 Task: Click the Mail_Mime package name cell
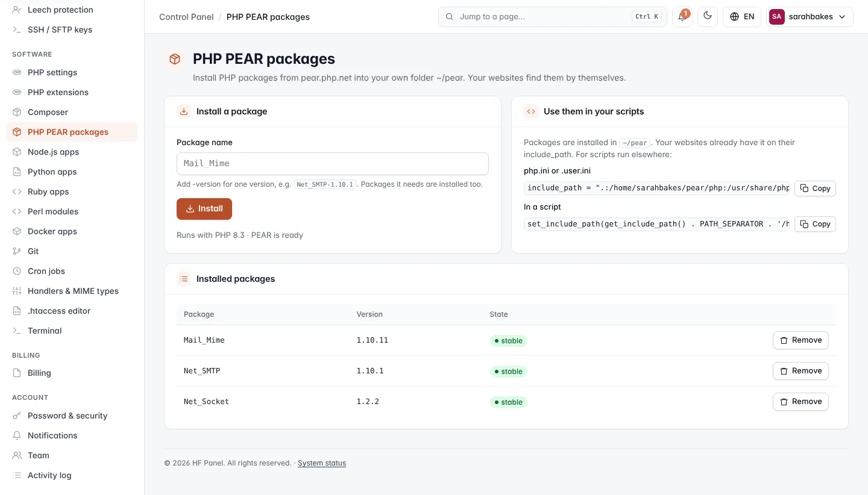click(204, 340)
